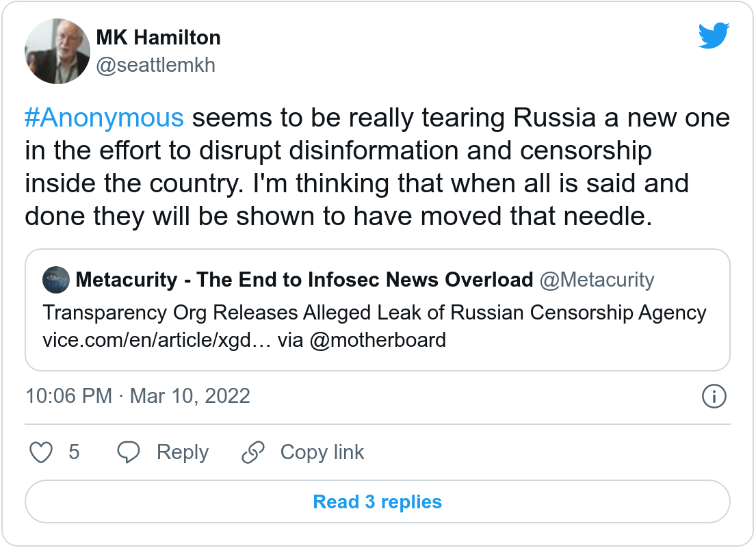The height and width of the screenshot is (548, 756).
Task: Click the #Anonymous hashtag
Action: [x=105, y=118]
